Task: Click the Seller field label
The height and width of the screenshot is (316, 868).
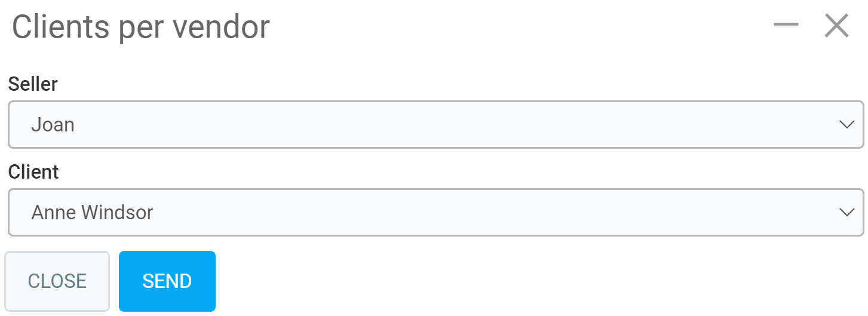Action: tap(33, 84)
